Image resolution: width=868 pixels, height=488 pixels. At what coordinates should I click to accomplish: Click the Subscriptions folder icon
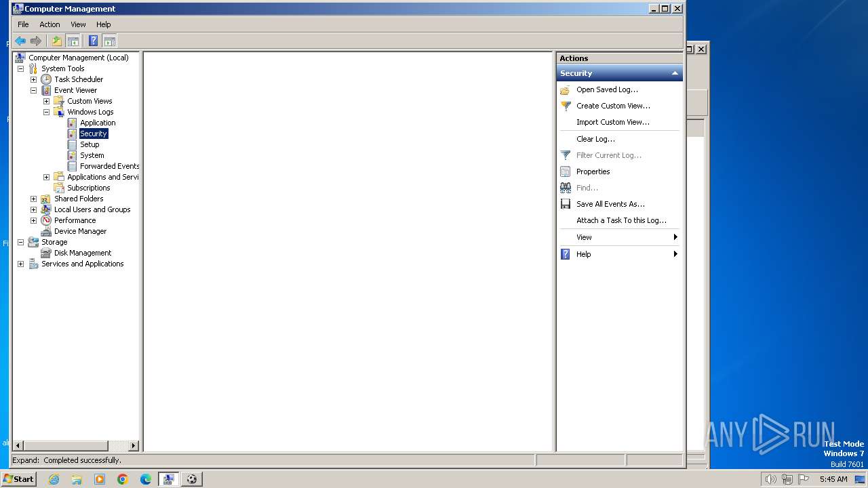59,188
